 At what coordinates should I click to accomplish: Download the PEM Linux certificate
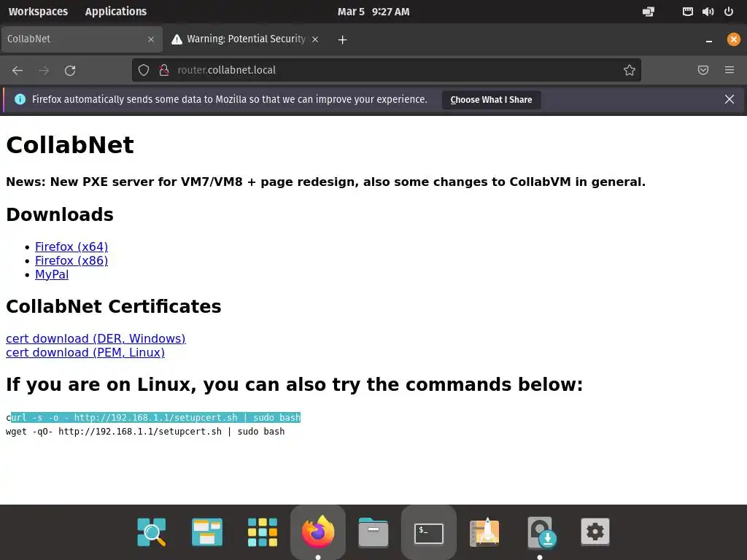(85, 352)
